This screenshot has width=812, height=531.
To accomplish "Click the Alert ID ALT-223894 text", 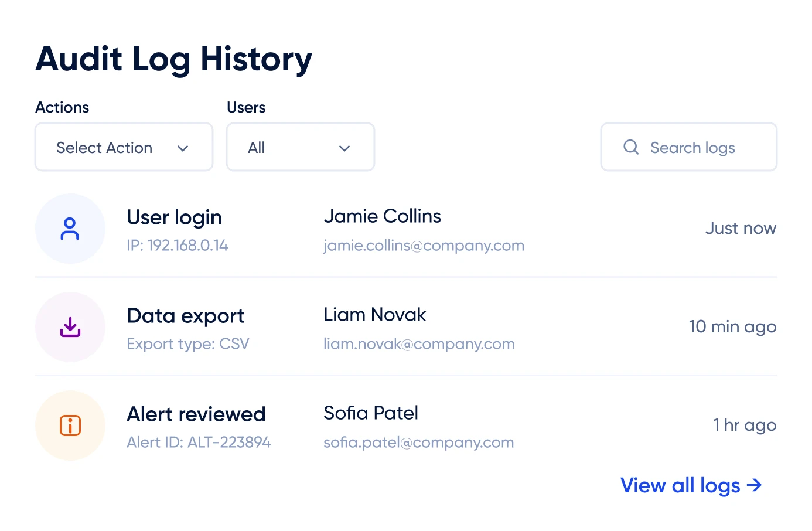I will pos(199,442).
